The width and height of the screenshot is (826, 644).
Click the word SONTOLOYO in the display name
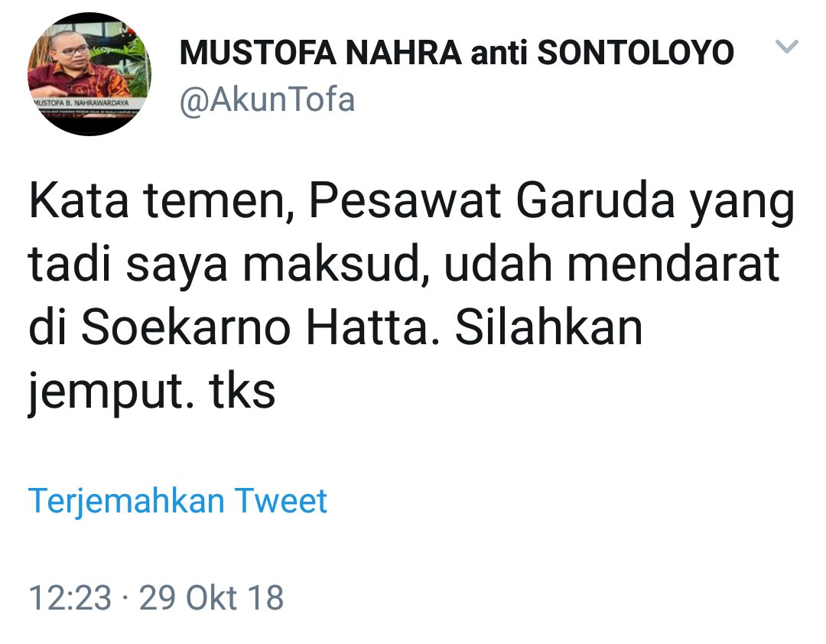pos(636,54)
